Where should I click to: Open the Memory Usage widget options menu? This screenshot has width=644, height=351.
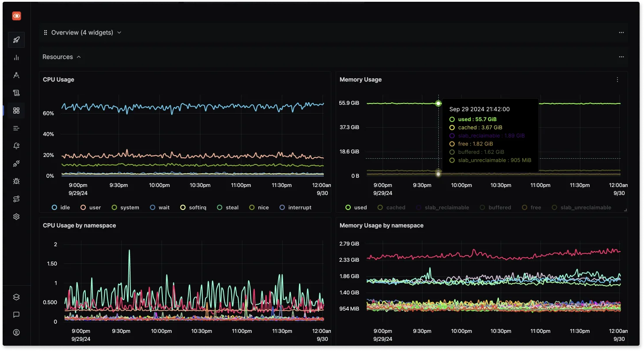coord(617,80)
